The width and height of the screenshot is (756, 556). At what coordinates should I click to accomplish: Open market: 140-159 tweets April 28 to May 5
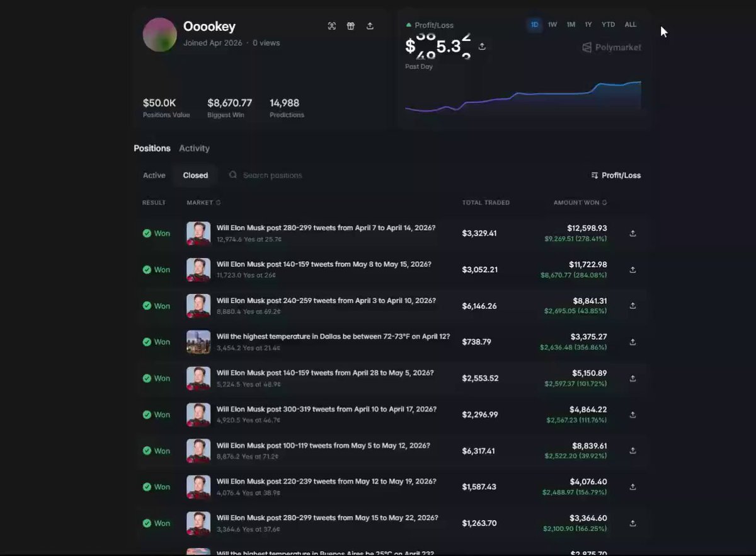[325, 373]
